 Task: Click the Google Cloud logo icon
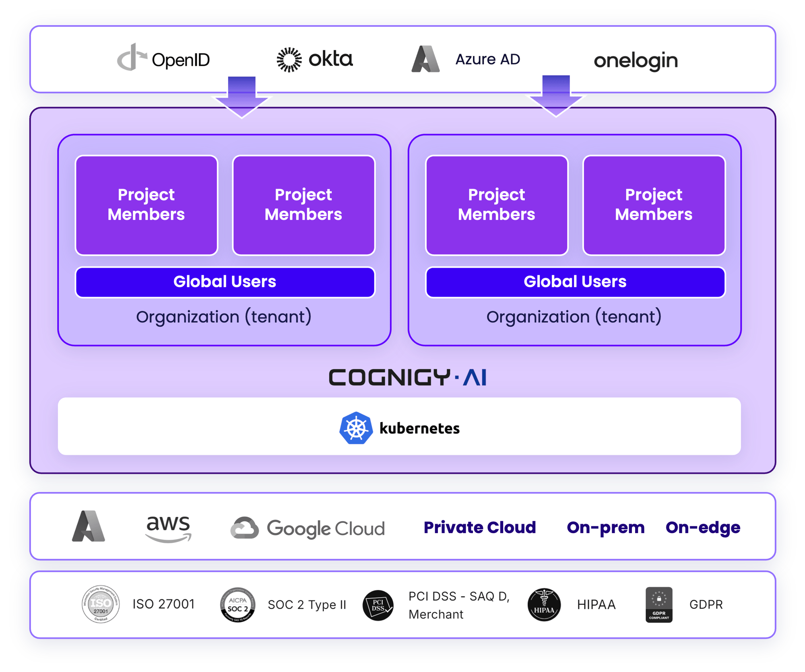point(244,527)
